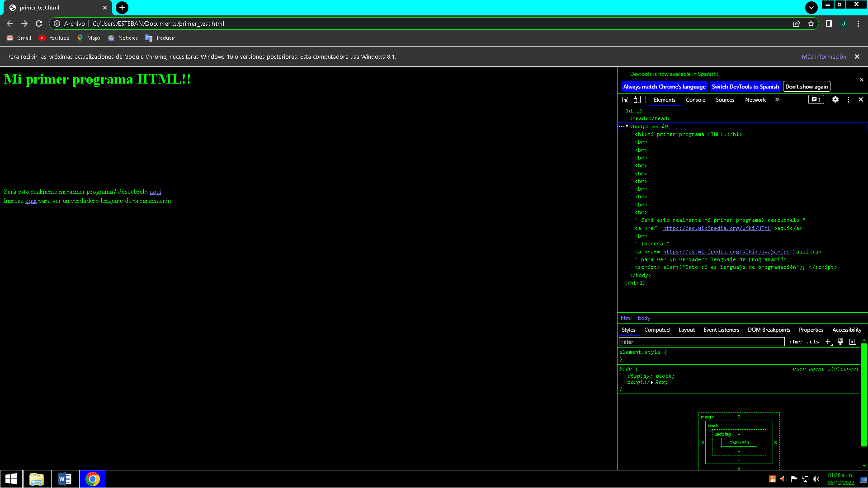Click the wikipedia HTML href link in DOM

[x=716, y=228]
